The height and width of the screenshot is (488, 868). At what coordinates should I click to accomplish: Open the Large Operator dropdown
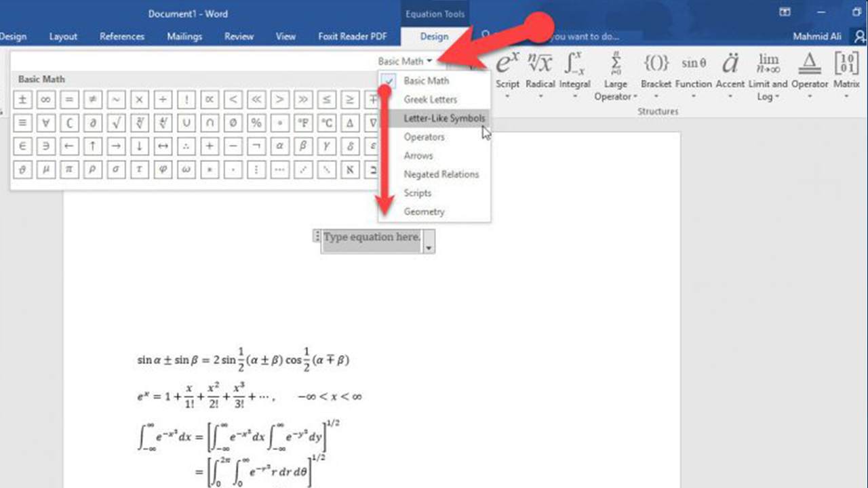click(x=615, y=77)
